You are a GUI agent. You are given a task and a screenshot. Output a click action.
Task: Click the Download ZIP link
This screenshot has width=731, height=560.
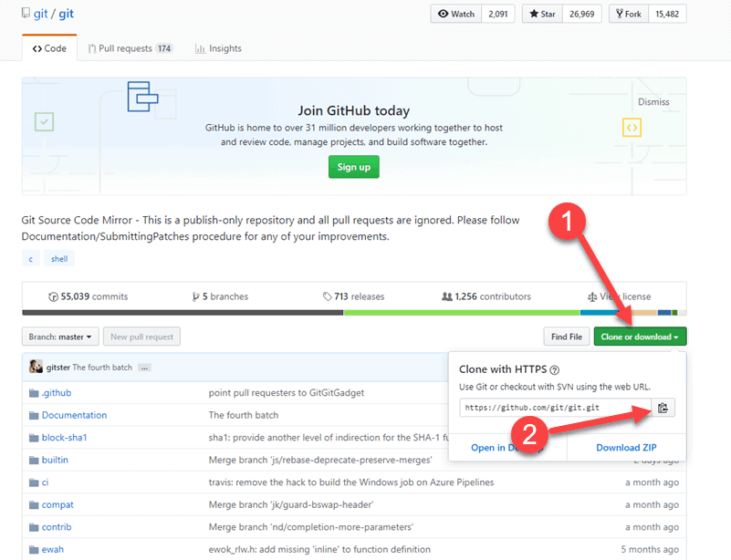click(626, 448)
